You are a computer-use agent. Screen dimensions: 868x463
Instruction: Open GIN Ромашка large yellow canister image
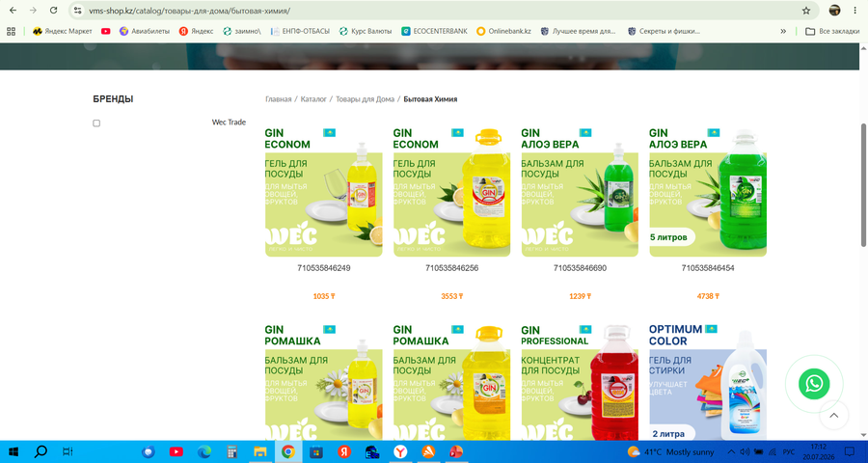click(x=451, y=382)
